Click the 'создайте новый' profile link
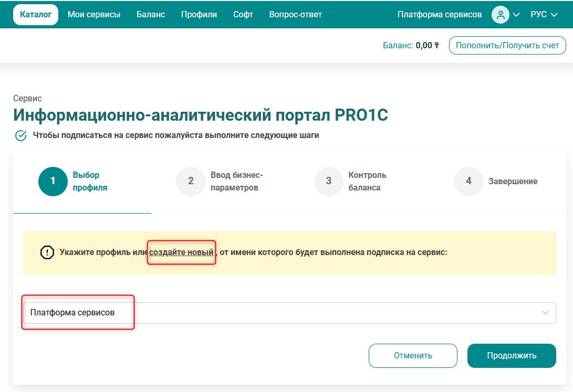This screenshot has width=573, height=392. (x=181, y=252)
